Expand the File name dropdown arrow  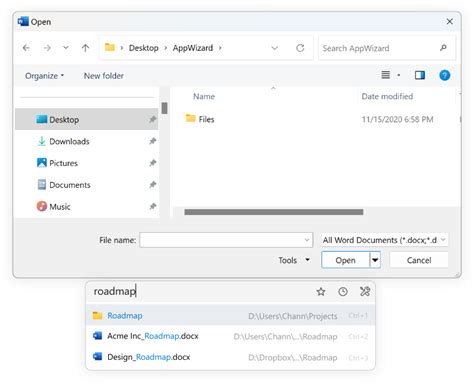[307, 240]
